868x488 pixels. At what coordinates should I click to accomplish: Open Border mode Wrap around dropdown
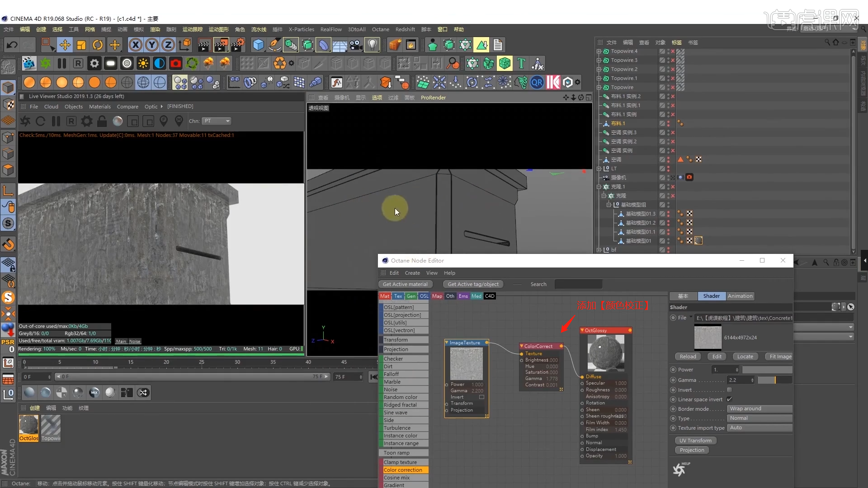pyautogui.click(x=759, y=409)
